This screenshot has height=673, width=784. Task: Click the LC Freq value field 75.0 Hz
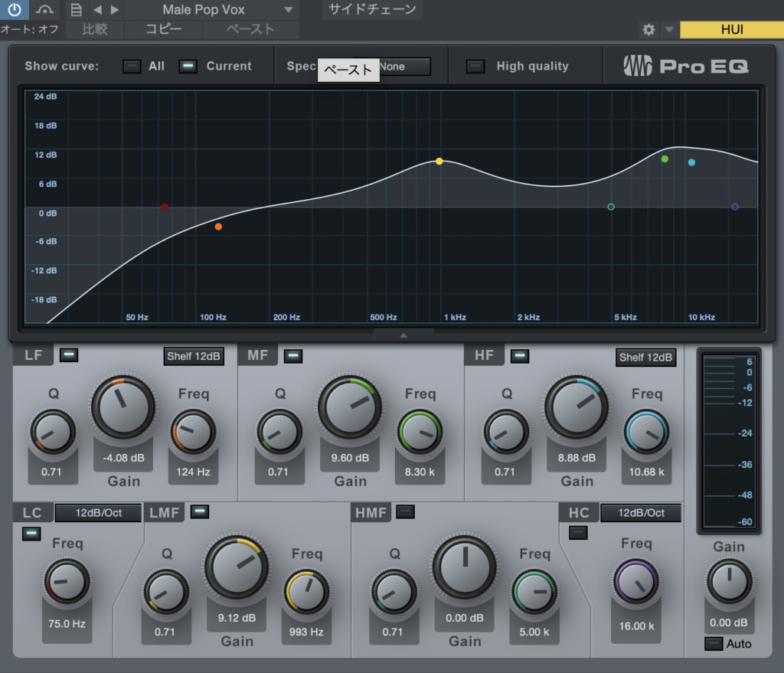point(67,624)
